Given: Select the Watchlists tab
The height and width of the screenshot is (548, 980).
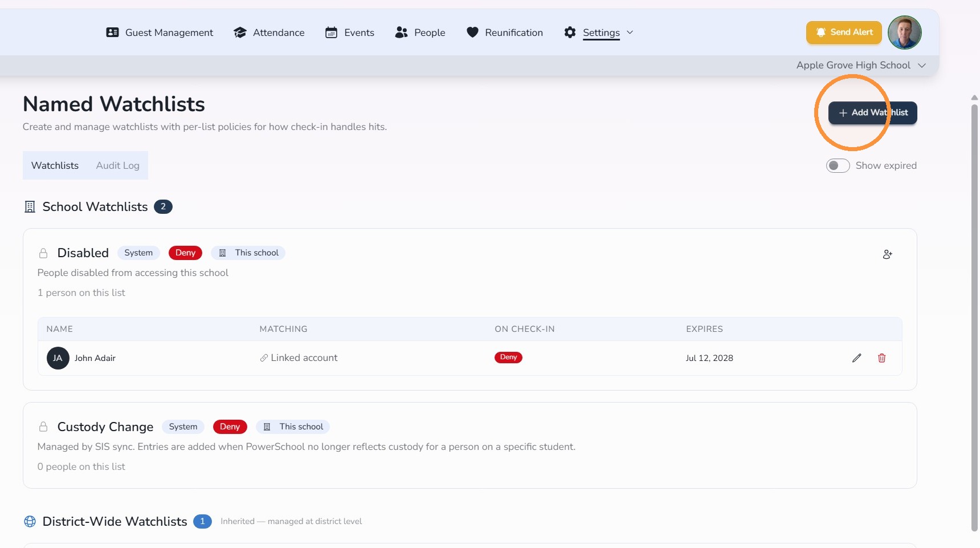Looking at the screenshot, I should (x=55, y=165).
